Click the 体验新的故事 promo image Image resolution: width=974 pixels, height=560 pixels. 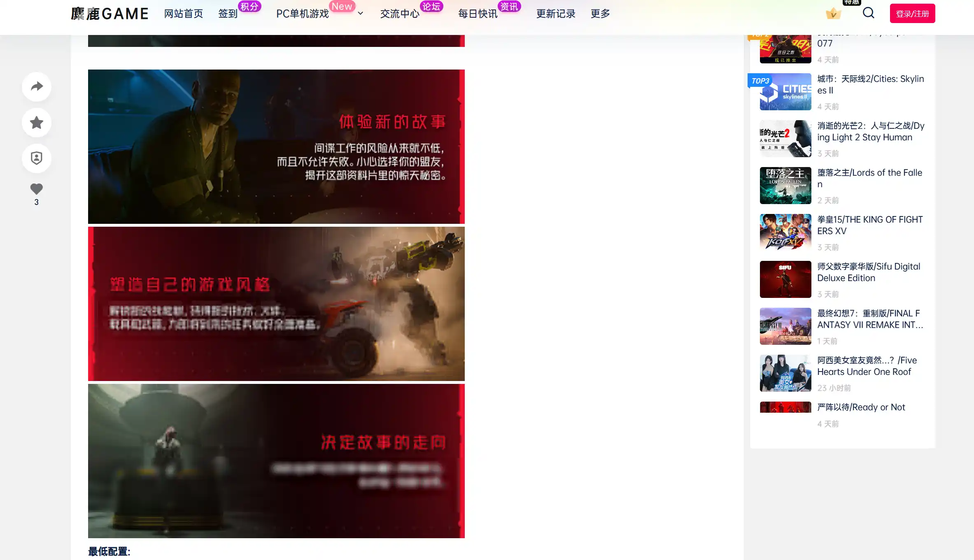click(x=276, y=146)
